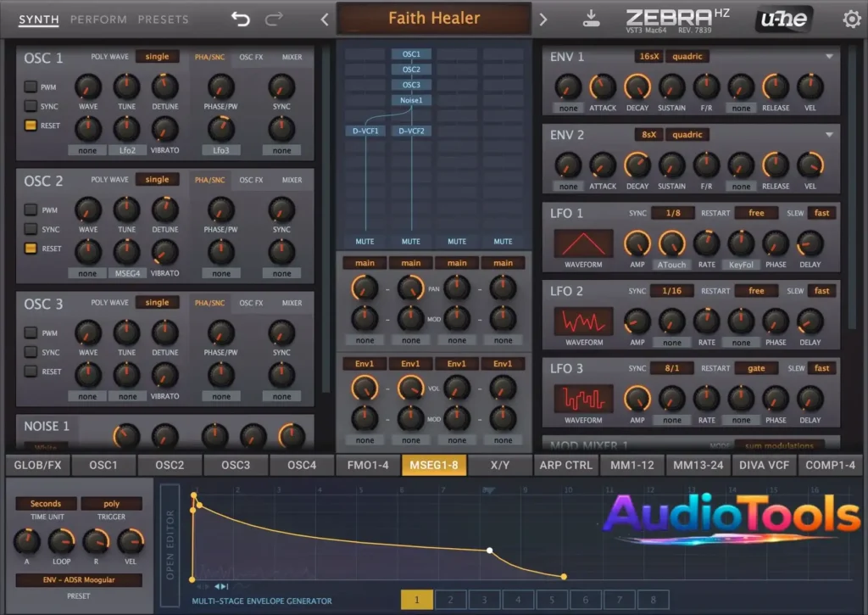Click the ENV 1 DECAY knob

pyautogui.click(x=637, y=87)
